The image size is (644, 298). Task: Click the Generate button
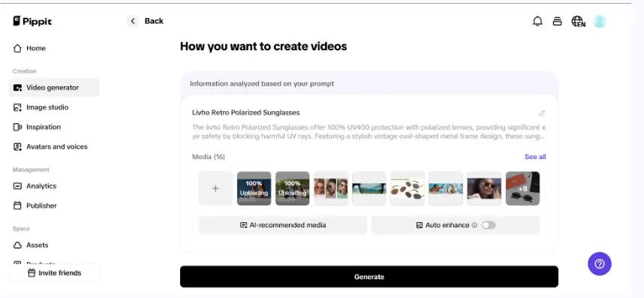pyautogui.click(x=369, y=277)
